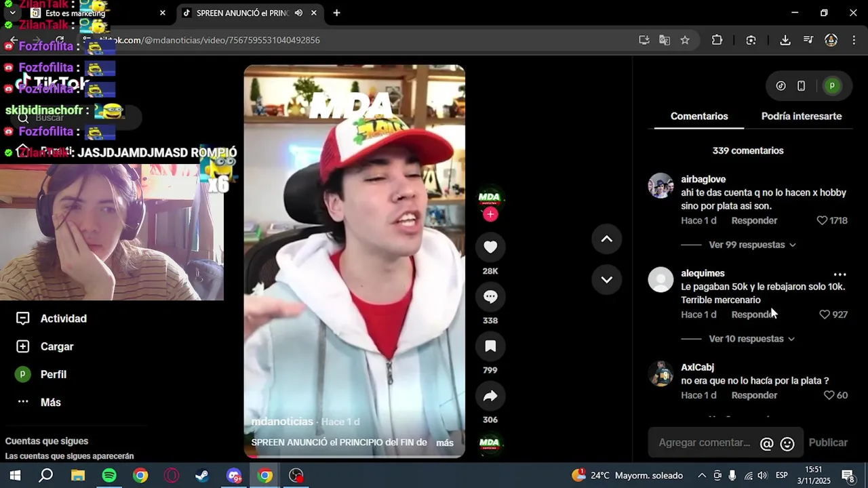
Task: Like airbaglove's comment
Action: point(822,220)
